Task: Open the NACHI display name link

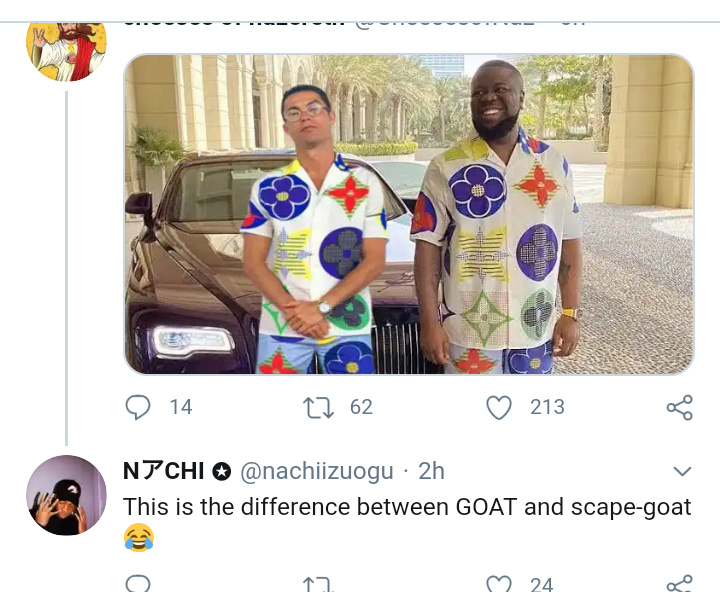Action: (x=165, y=471)
